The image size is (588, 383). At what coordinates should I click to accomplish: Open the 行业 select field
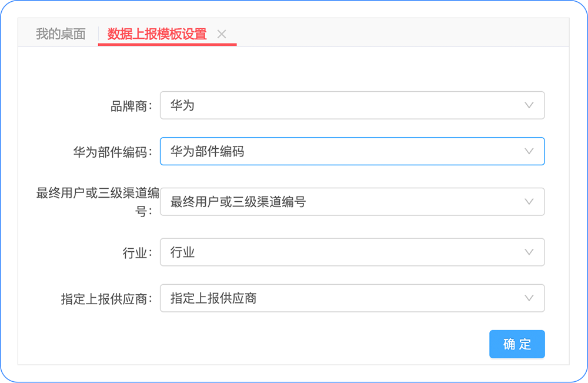[x=341, y=252]
